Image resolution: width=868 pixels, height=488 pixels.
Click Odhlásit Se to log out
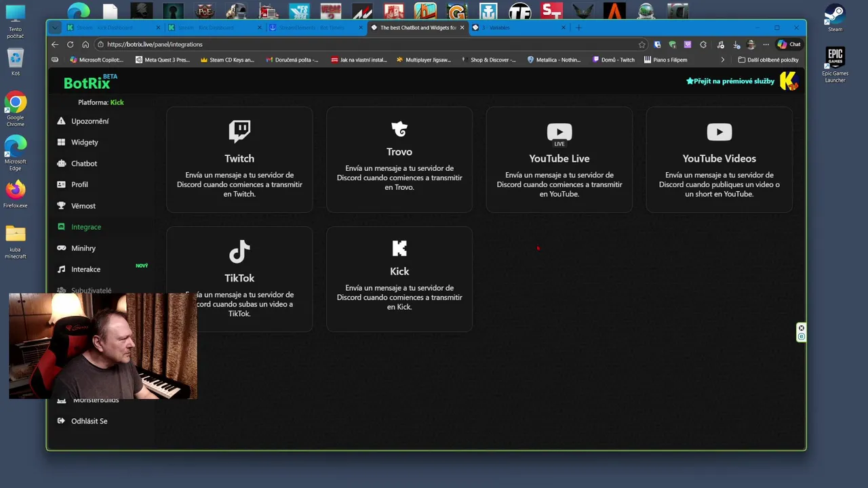click(89, 421)
